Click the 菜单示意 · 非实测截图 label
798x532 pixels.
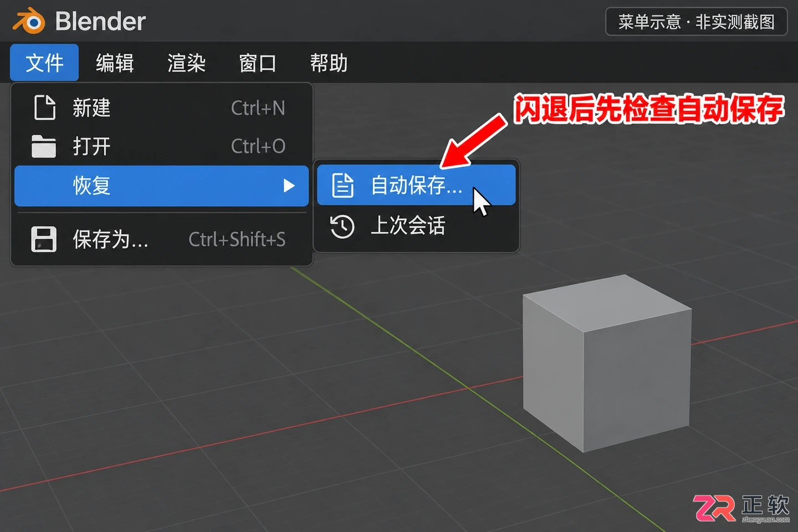coord(697,22)
